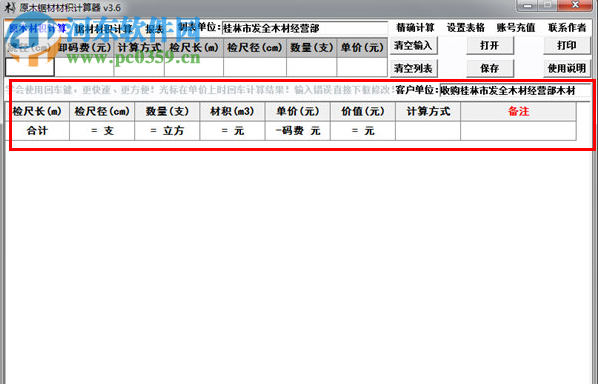The height and width of the screenshot is (384, 598).
Task: Maximize the 原木锯材材积计算器 window
Action: point(548,5)
